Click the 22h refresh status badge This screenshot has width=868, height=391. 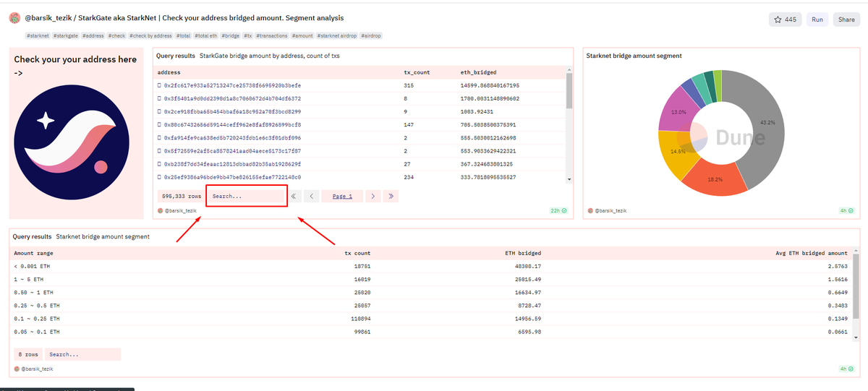(559, 210)
